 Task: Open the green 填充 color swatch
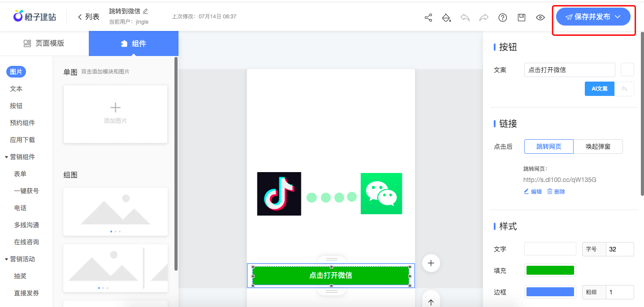(x=550, y=270)
